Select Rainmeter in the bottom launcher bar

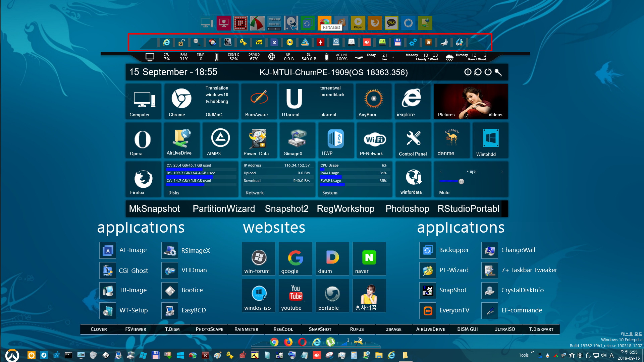click(246, 329)
